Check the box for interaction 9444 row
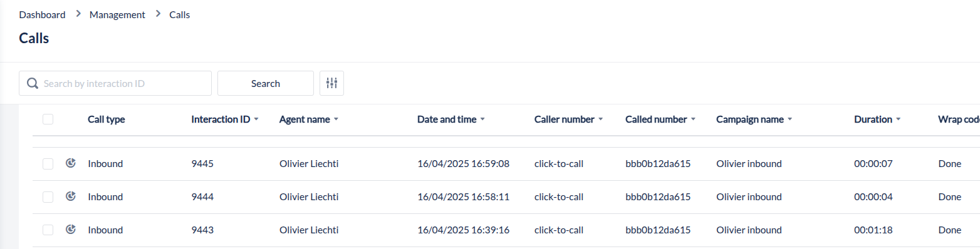Screen dimensions: 980x249 [48, 197]
